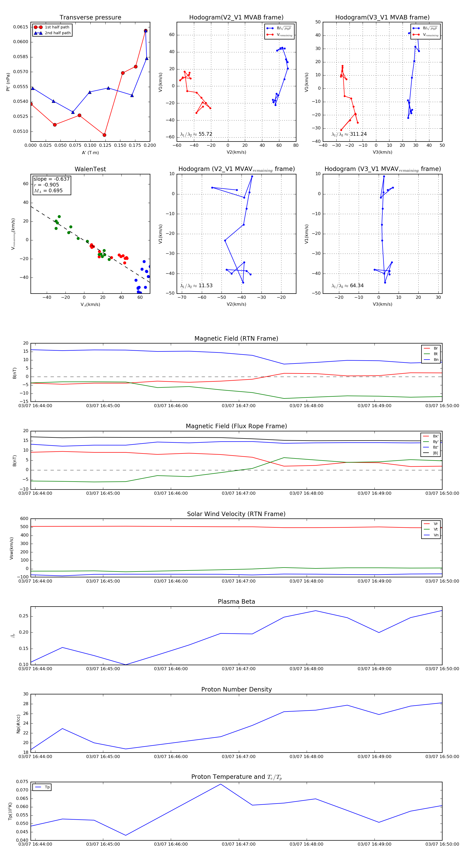
Task: Select the By' legend entry
Action: (x=431, y=442)
